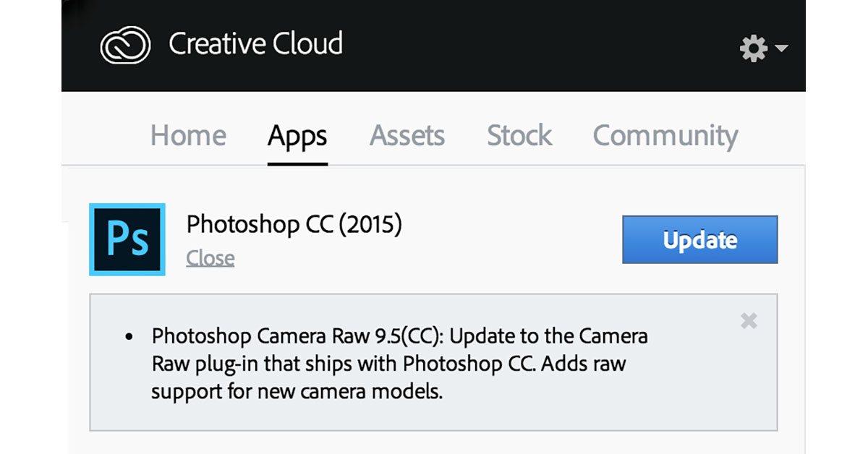Dismiss the update notes with the X
The width and height of the screenshot is (868, 454).
coord(749,321)
